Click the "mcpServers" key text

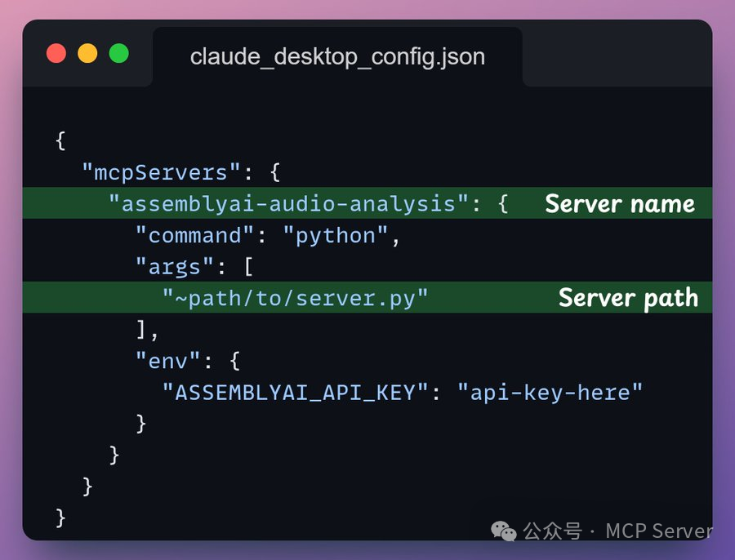tap(161, 172)
